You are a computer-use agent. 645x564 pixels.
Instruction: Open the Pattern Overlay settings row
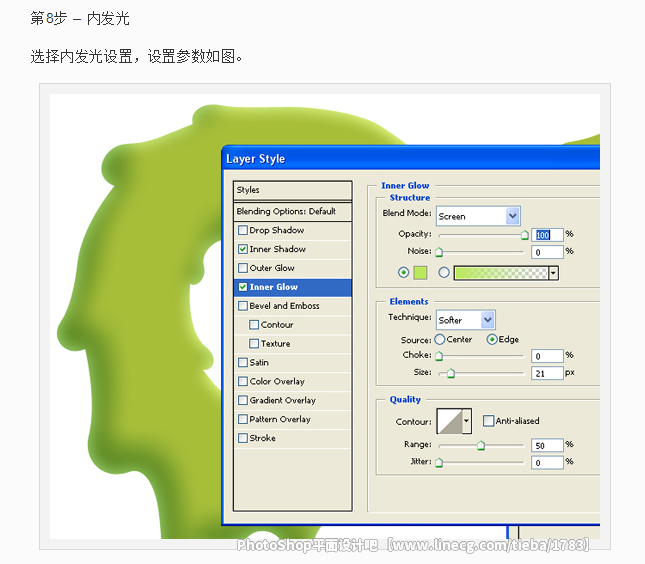coord(292,420)
